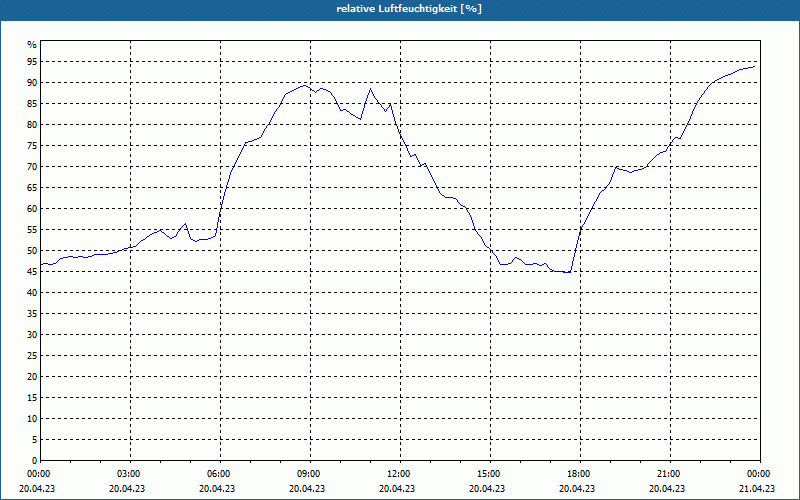Select the 25 y-axis label
This screenshot has width=800, height=500.
32,356
